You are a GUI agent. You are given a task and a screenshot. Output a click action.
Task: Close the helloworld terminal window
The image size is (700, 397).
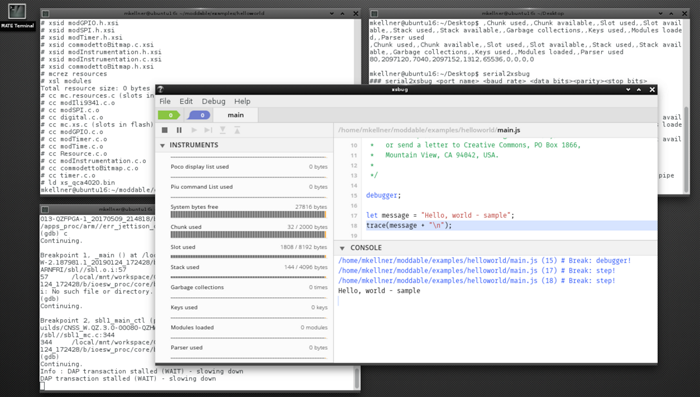coord(356,13)
